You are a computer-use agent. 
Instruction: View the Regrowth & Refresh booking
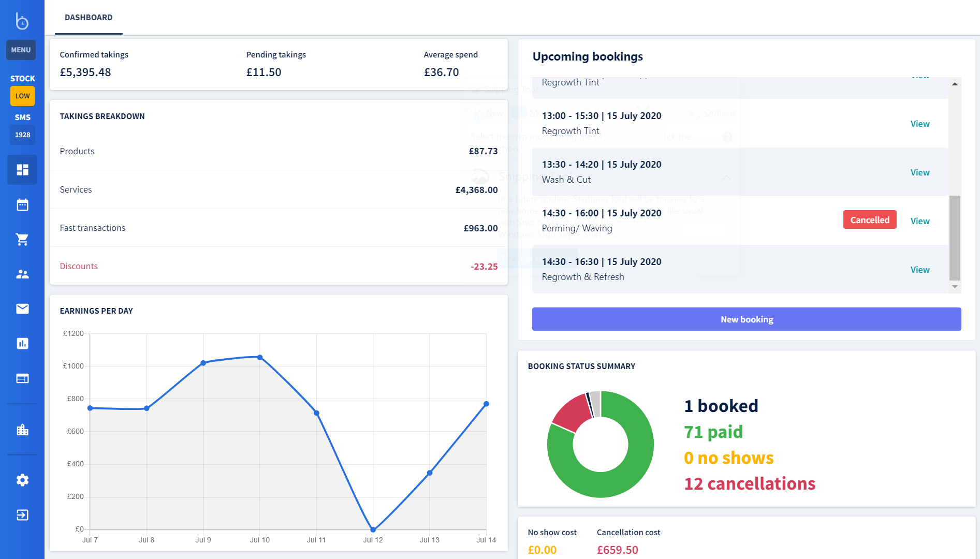point(919,269)
